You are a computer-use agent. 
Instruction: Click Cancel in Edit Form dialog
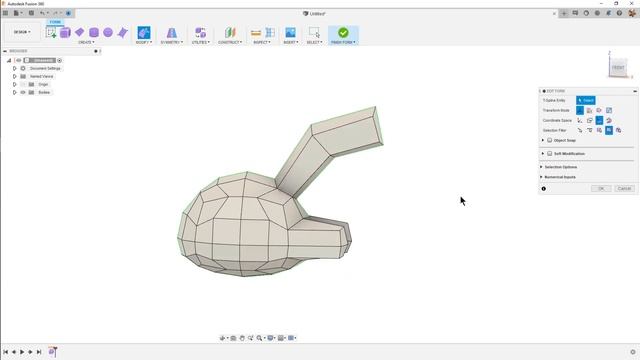click(624, 189)
